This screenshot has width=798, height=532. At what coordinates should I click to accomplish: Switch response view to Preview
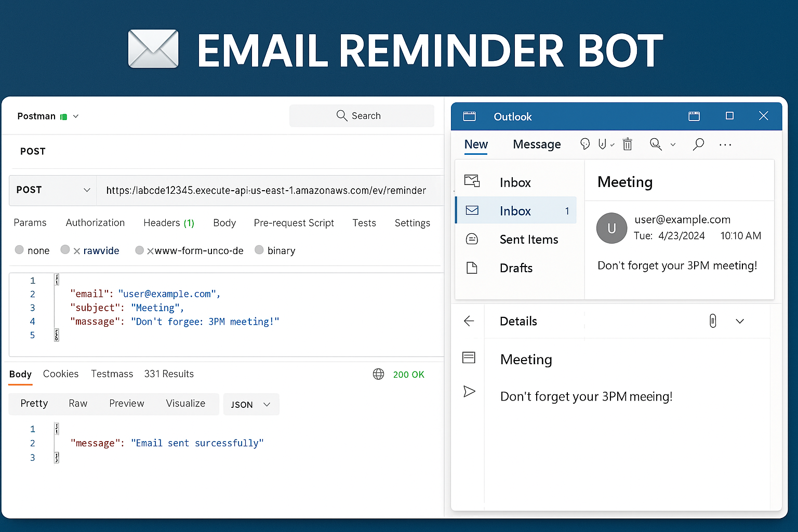tap(127, 403)
